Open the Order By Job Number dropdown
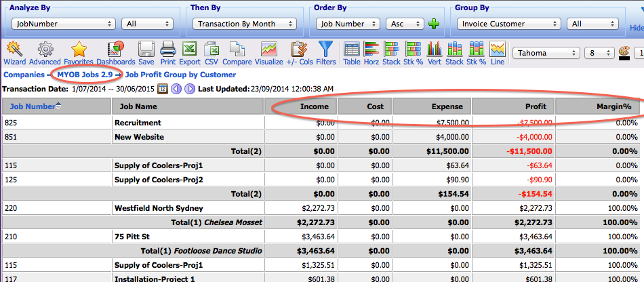 (x=348, y=24)
